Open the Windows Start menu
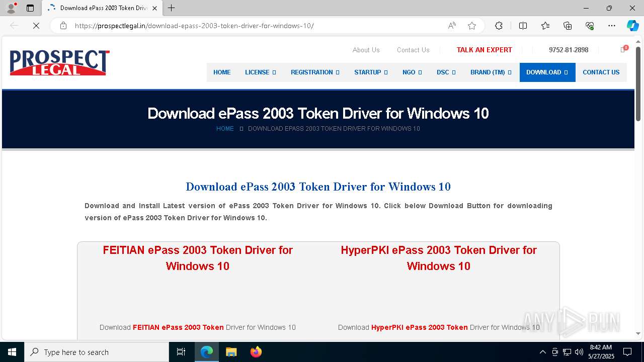 [12, 352]
